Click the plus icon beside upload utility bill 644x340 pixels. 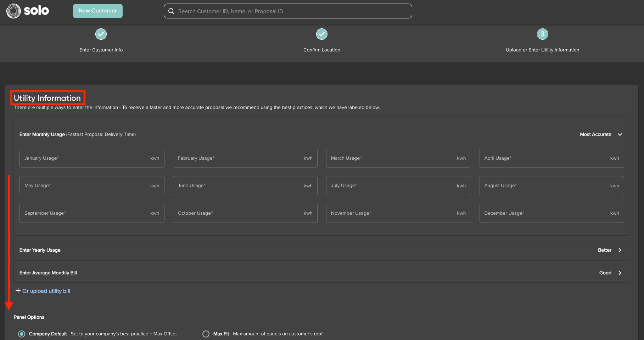click(18, 290)
